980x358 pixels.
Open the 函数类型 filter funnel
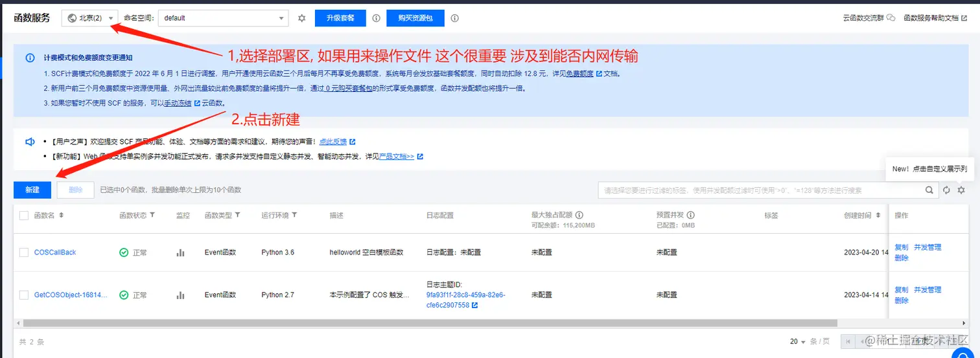[x=238, y=215]
